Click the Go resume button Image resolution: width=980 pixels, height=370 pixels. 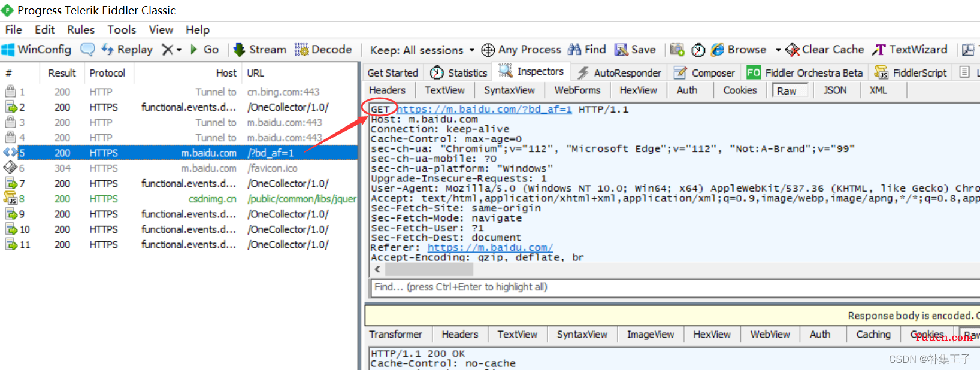tap(204, 50)
